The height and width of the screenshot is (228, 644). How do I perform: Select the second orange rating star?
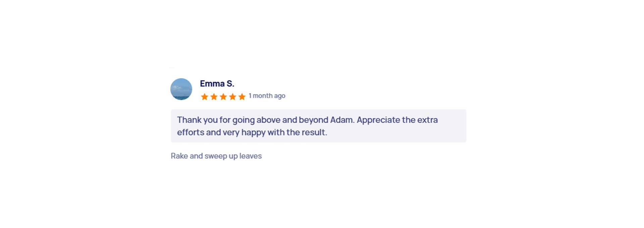[x=214, y=97]
